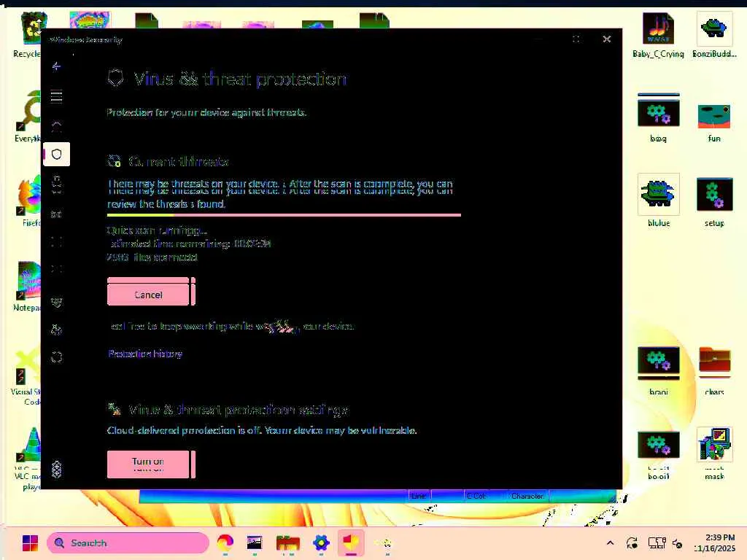Open Protection history icon in the sidebar
Image resolution: width=747 pixels, height=560 pixels.
coord(56,357)
